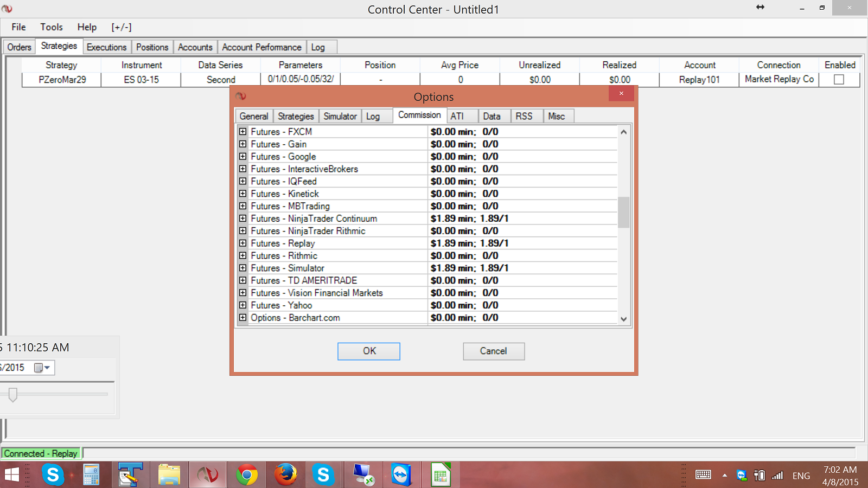The height and width of the screenshot is (488, 868).
Task: Open the LibreOffice Calc spreadsheet taskbar icon
Action: point(441,475)
